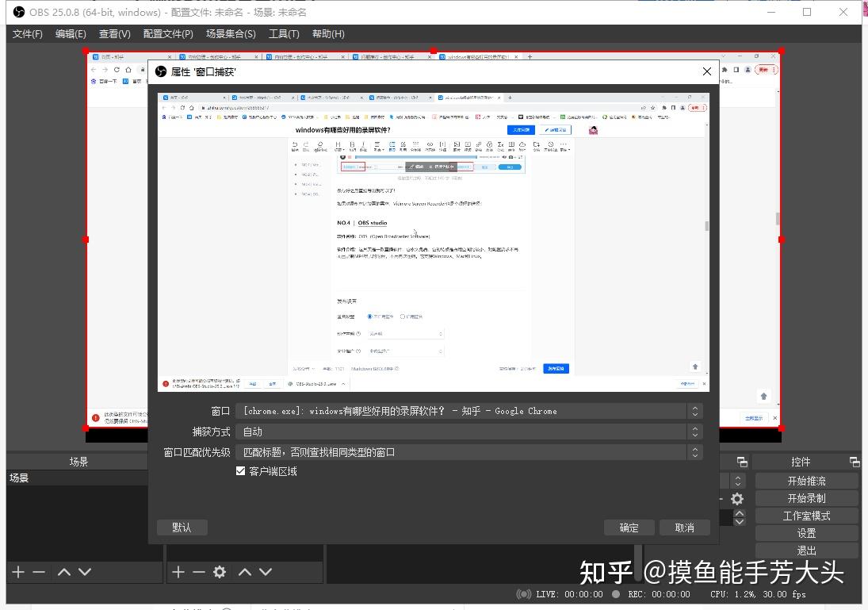Pop out the transitions dock panel icon

pyautogui.click(x=742, y=462)
